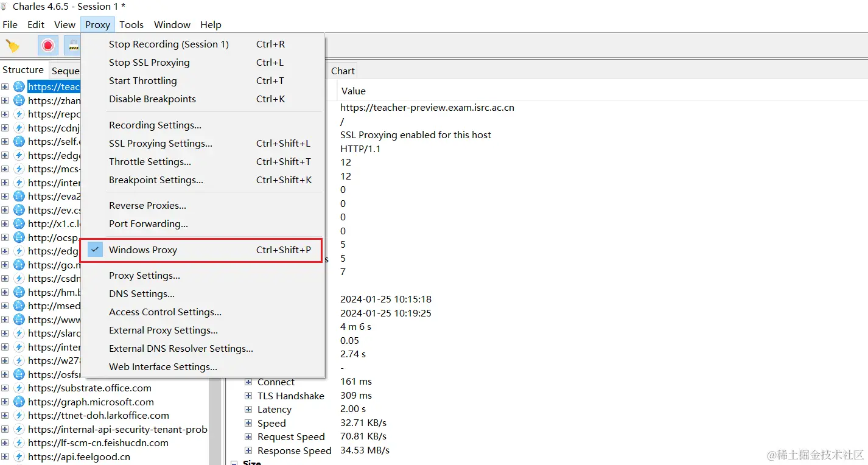
Task: Expand the Latency row
Action: pos(248,410)
